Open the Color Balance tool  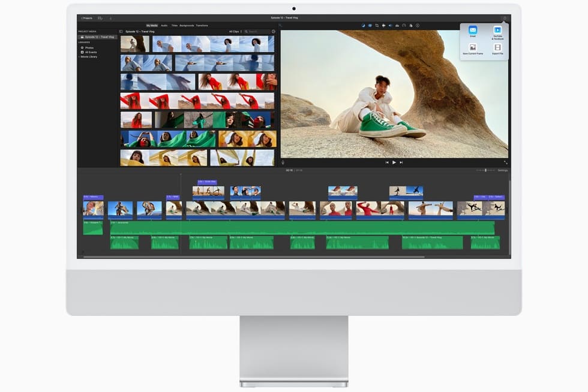363,26
